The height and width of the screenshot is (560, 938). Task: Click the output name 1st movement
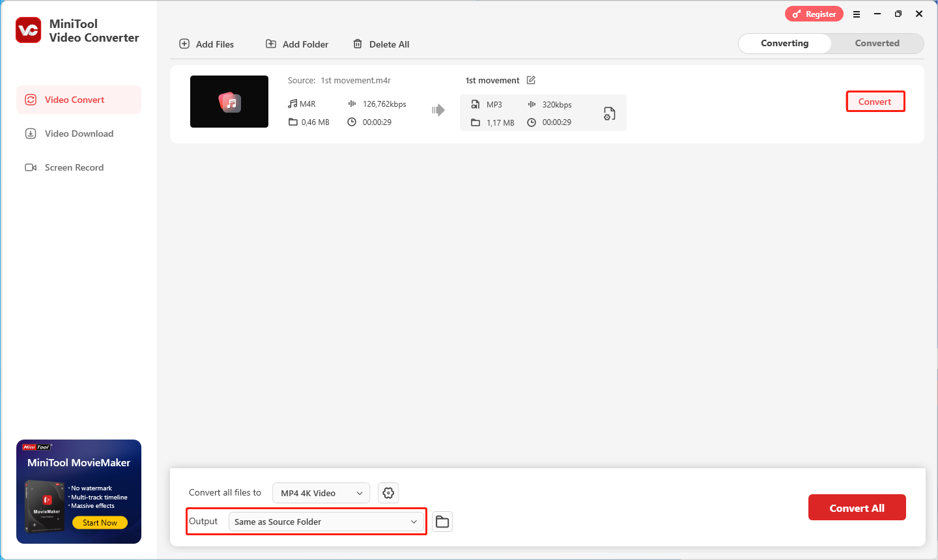point(492,81)
